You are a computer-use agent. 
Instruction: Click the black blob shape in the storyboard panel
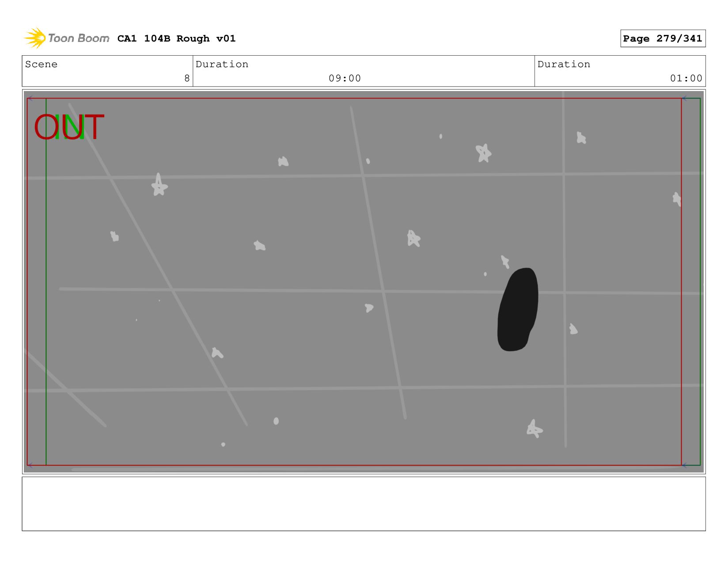tap(518, 309)
